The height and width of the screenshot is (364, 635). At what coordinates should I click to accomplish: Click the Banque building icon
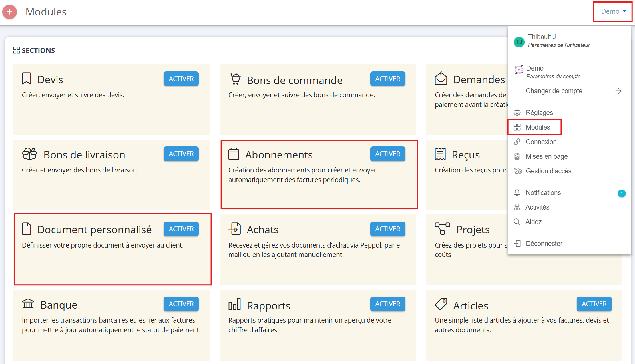[x=28, y=304]
